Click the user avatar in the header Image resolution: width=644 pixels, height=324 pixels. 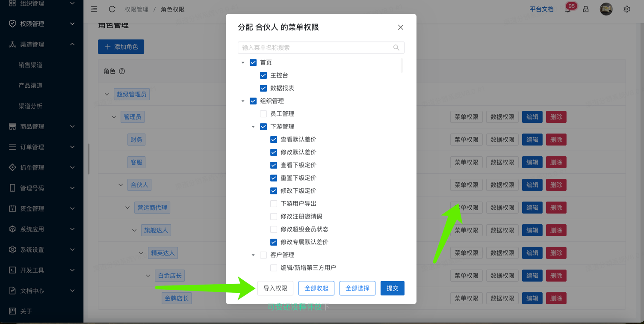pos(606,9)
